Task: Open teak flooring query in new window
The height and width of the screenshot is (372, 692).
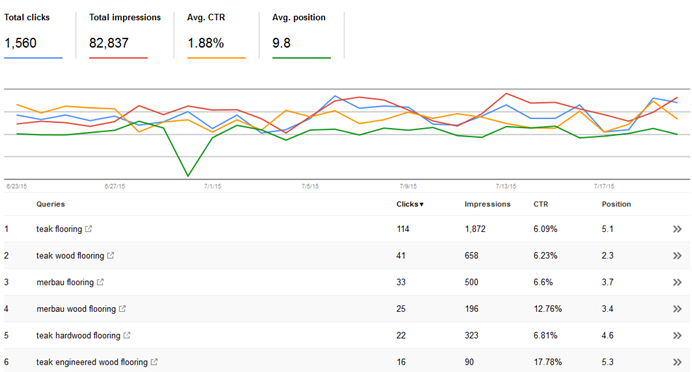Action: pyautogui.click(x=89, y=229)
